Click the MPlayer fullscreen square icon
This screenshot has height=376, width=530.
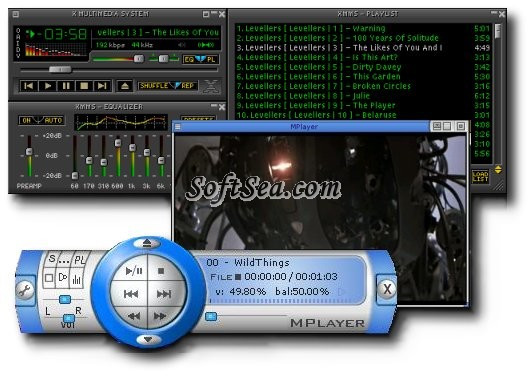[49, 278]
